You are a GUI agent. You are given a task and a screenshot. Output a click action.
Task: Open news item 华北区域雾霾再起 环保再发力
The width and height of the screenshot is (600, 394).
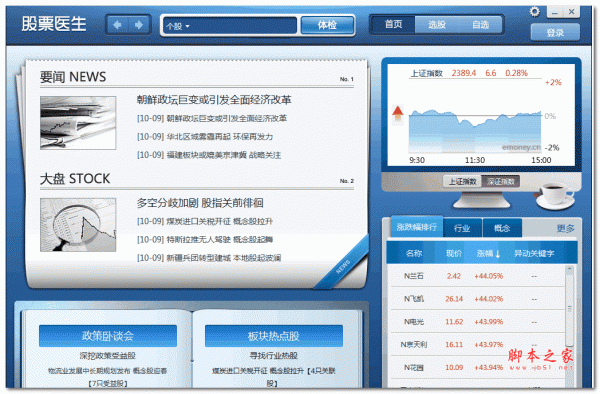coord(205,137)
